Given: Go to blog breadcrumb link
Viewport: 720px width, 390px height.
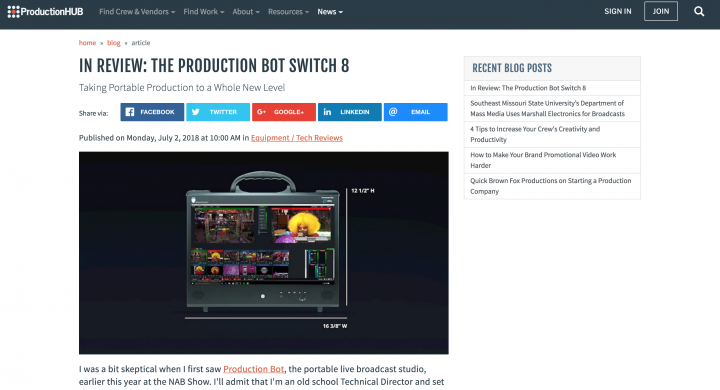Looking at the screenshot, I should (113, 43).
